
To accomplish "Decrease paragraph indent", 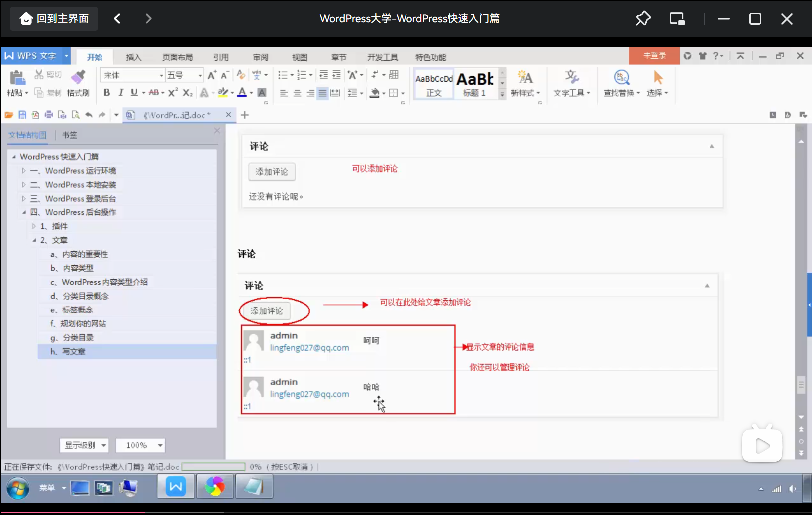I will coord(323,75).
